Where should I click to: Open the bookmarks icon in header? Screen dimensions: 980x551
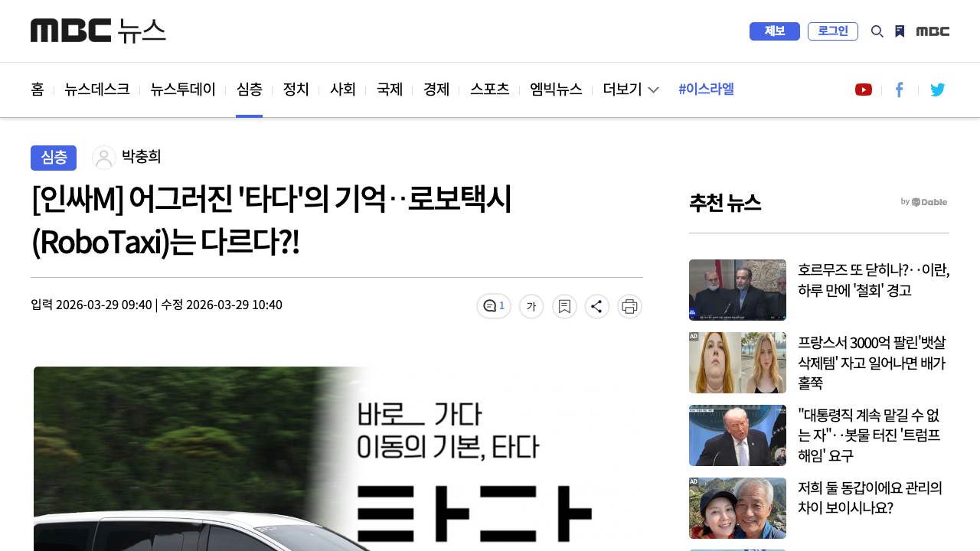coord(900,31)
